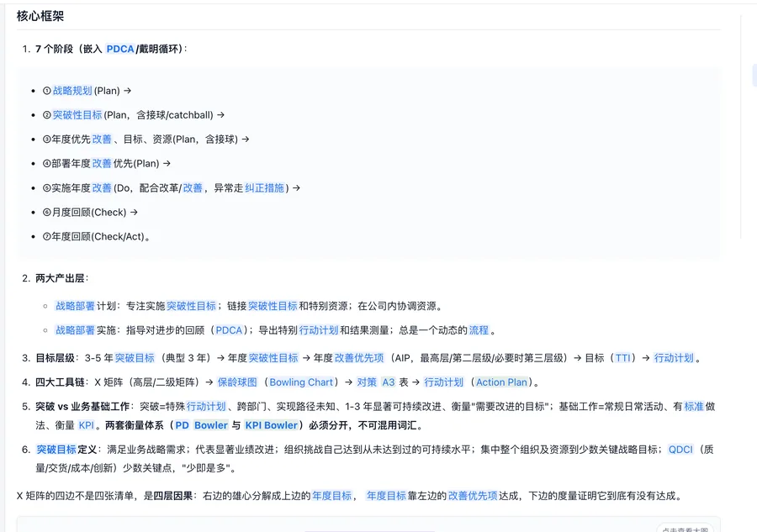Image resolution: width=757 pixels, height=532 pixels.
Task: Click Bowler link right after PD
Action: [x=211, y=425]
